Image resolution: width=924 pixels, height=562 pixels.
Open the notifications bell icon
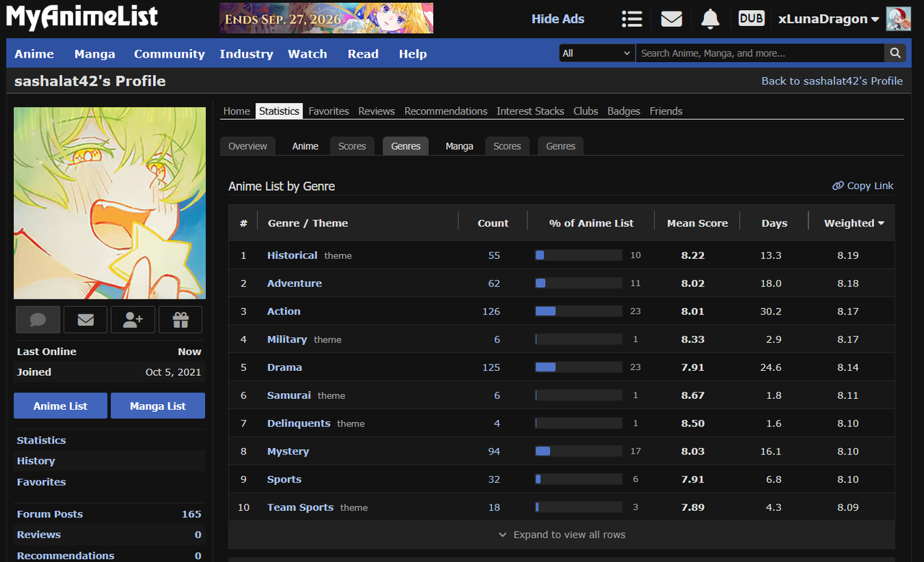click(x=710, y=19)
